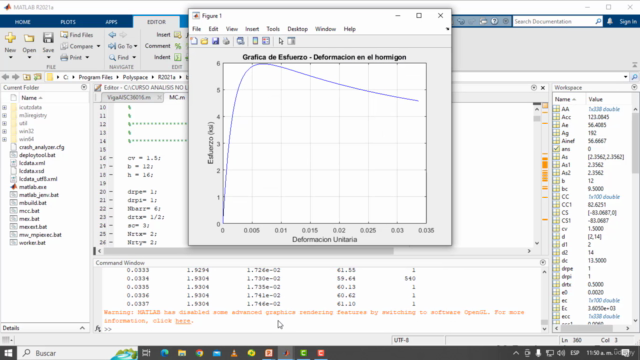
Task: Select Edit Plot arrow tool in Figure 1
Action: 280,41
